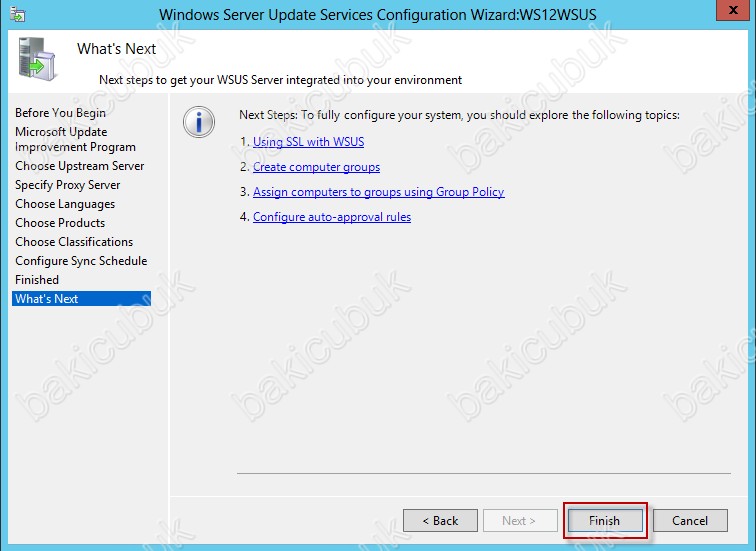This screenshot has height=551, width=756.
Task: Select the Finished step
Action: click(37, 280)
